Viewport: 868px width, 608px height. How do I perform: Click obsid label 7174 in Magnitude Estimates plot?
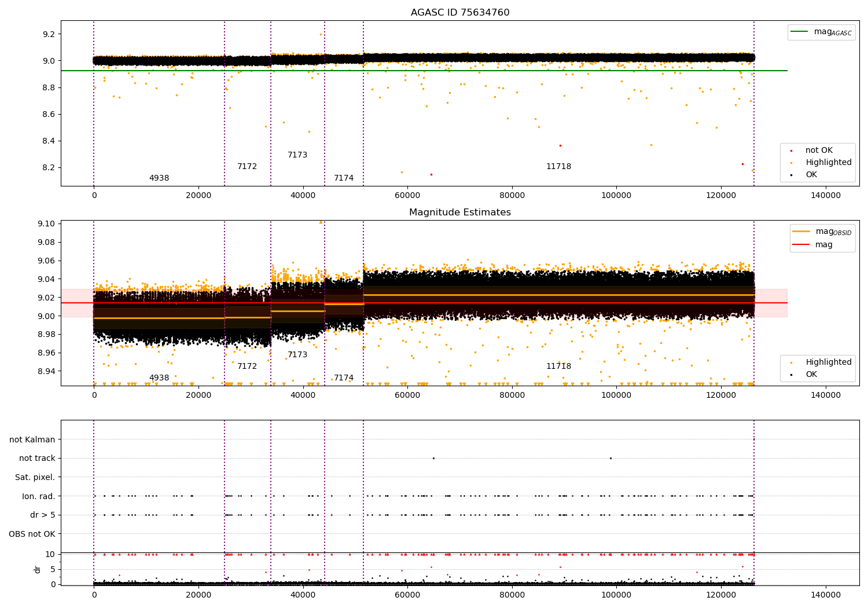pyautogui.click(x=344, y=378)
